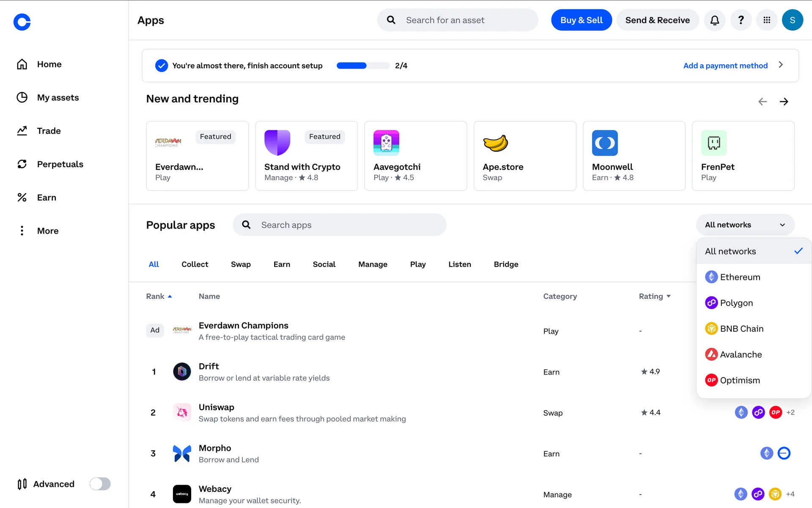The height and width of the screenshot is (508, 812).
Task: Toggle the Advanced mode switch
Action: (x=100, y=484)
